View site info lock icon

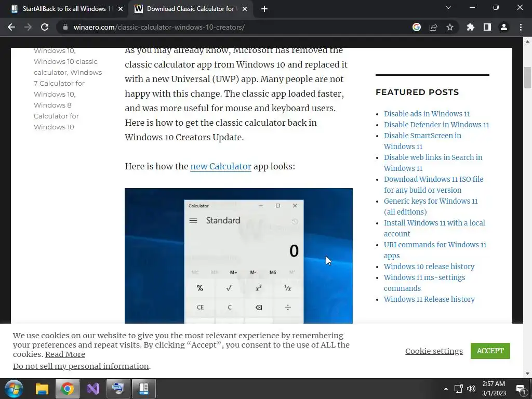pyautogui.click(x=65, y=27)
